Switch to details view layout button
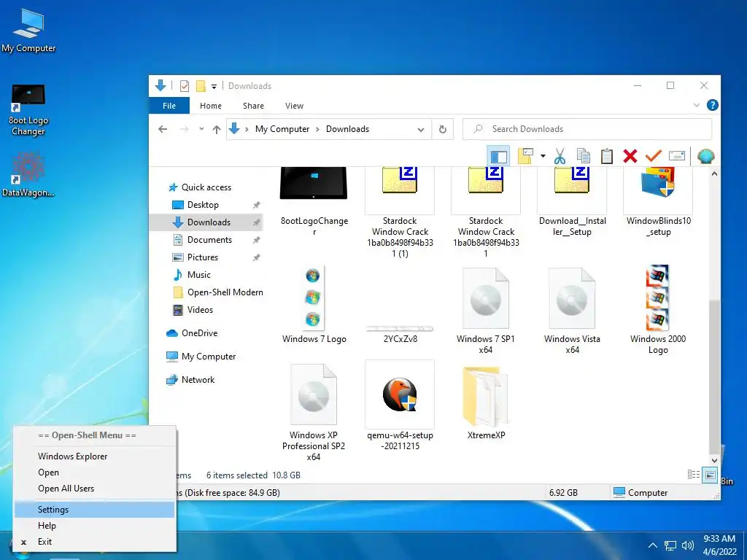 [694, 475]
